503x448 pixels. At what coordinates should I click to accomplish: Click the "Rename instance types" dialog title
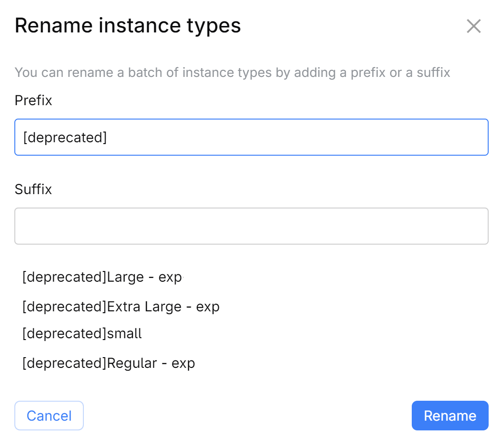point(128,25)
